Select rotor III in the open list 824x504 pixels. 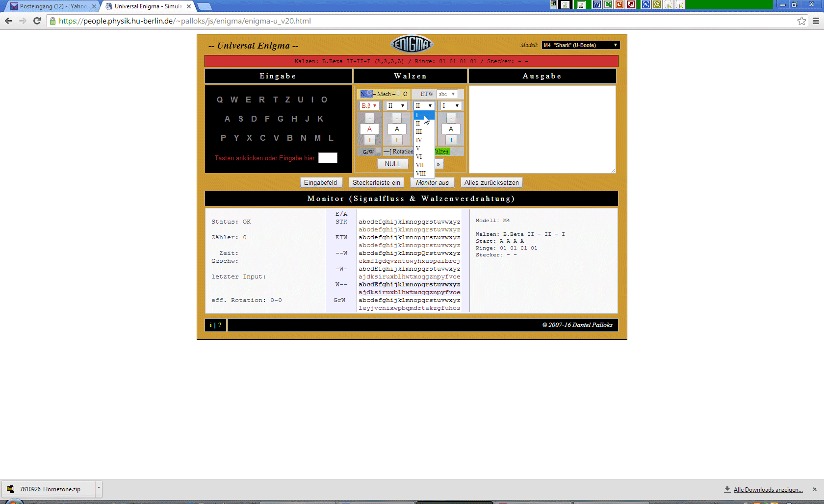click(424, 132)
